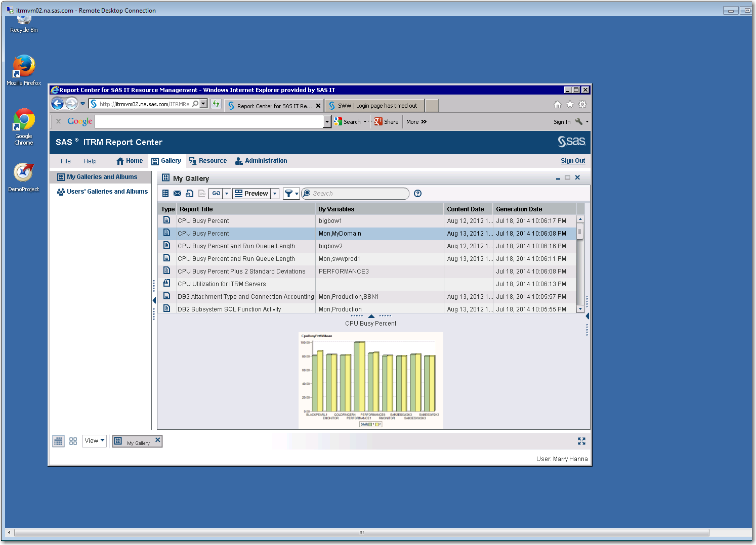756x545 pixels.
Task: Click the browser Forward button
Action: (x=72, y=104)
